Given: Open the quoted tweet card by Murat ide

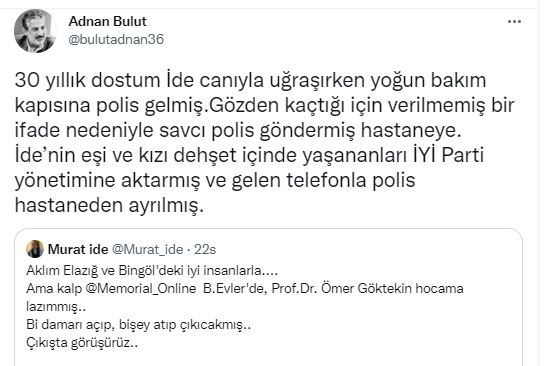Looking at the screenshot, I should pyautogui.click(x=269, y=297).
